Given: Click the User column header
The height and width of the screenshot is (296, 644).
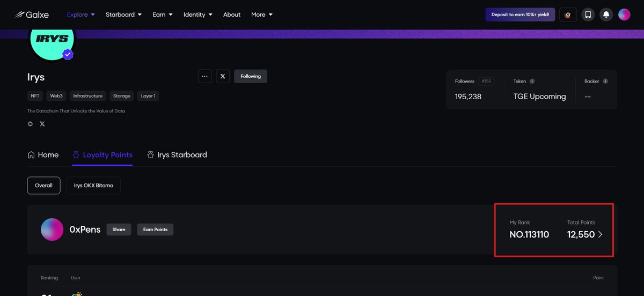Looking at the screenshot, I should pyautogui.click(x=76, y=278).
